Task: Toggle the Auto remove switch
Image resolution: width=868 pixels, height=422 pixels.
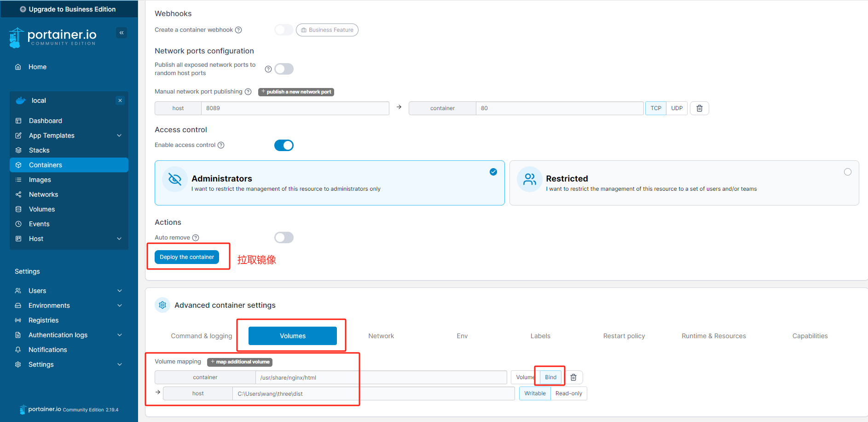Action: (x=284, y=238)
